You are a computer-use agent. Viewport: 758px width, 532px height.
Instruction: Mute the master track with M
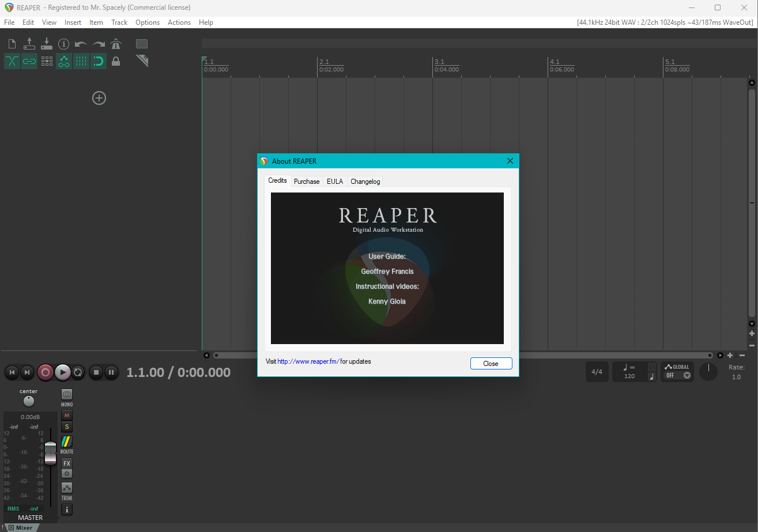(x=67, y=416)
